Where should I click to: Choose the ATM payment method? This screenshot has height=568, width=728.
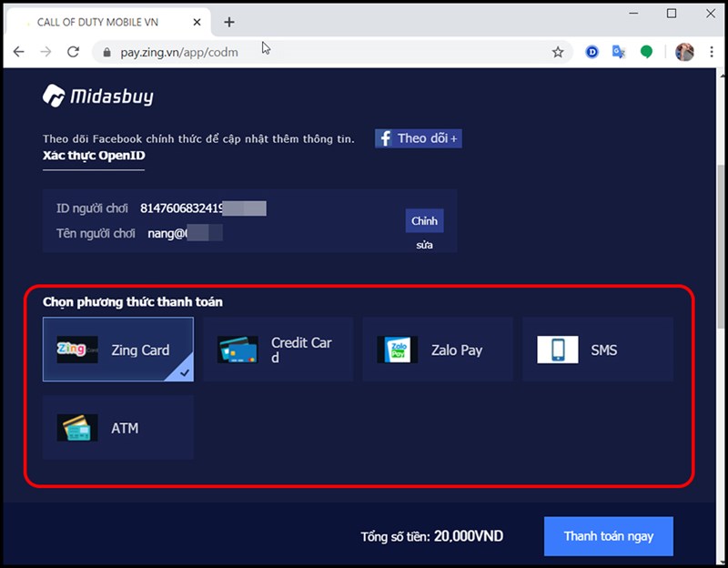click(118, 427)
